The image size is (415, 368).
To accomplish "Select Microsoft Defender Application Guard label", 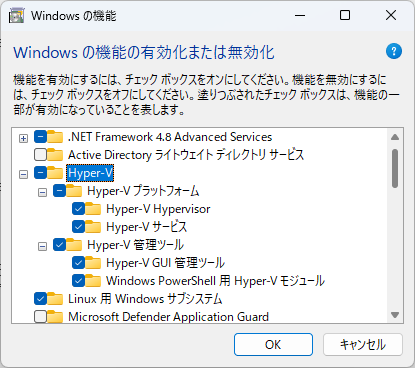I will (x=168, y=317).
